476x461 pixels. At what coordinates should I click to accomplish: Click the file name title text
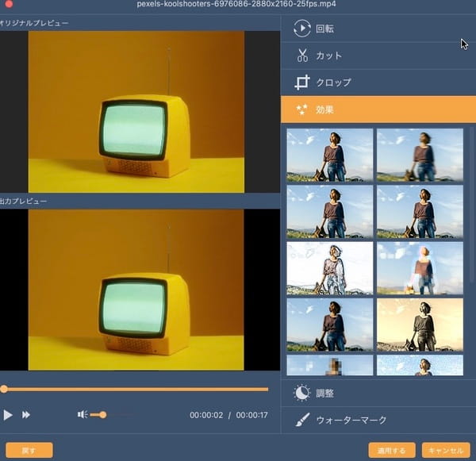[x=236, y=4]
